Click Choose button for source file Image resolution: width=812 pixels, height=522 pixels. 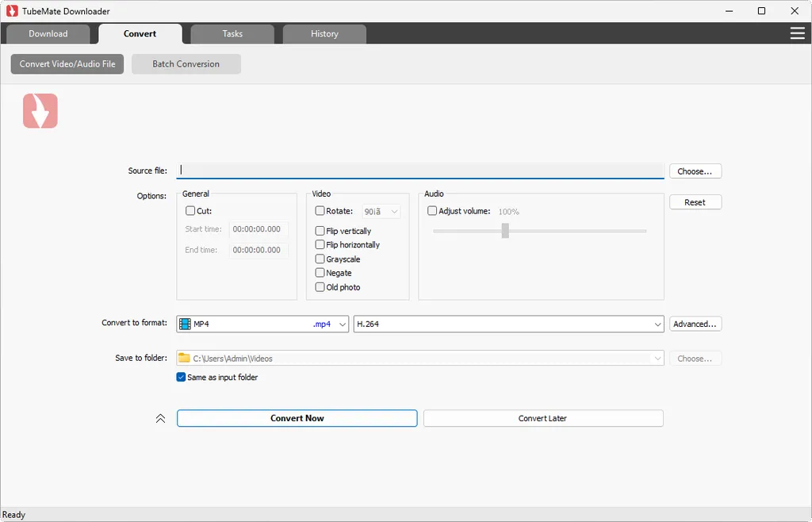pyautogui.click(x=695, y=171)
